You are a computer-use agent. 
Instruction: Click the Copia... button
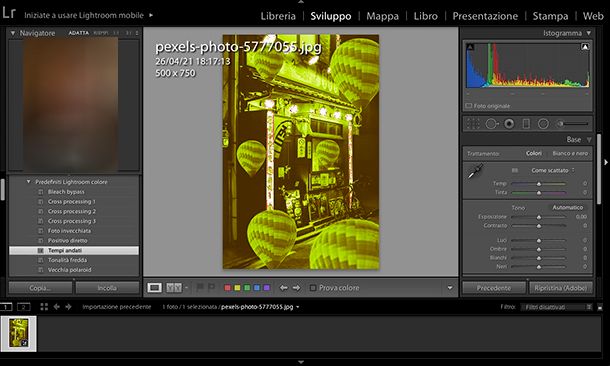[x=40, y=288]
